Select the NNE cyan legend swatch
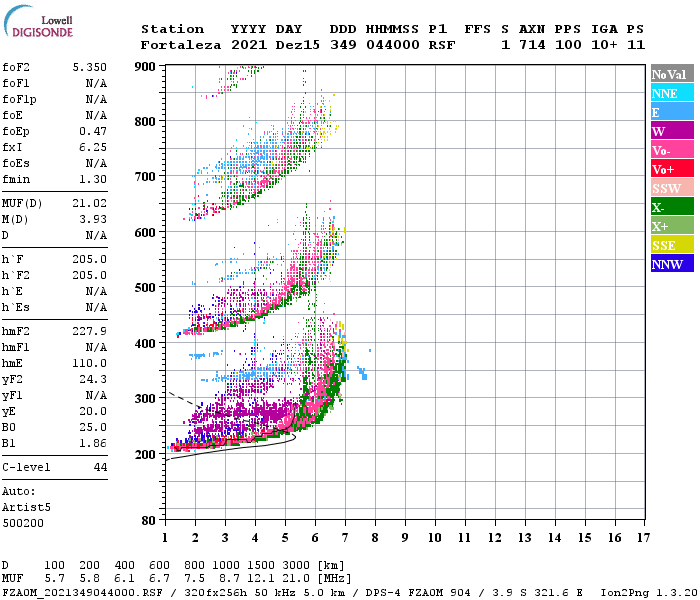Image resolution: width=700 pixels, height=600 pixels. 672,93
